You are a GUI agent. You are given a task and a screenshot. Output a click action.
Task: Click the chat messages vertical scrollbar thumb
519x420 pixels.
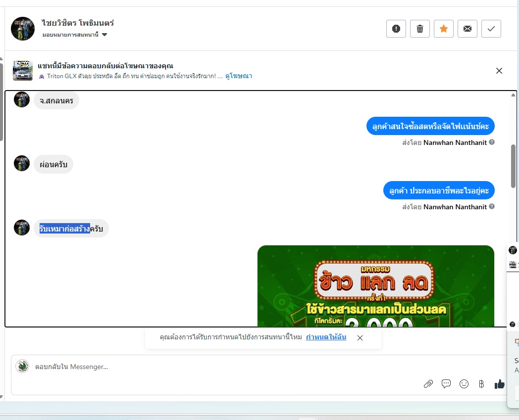[x=514, y=166]
